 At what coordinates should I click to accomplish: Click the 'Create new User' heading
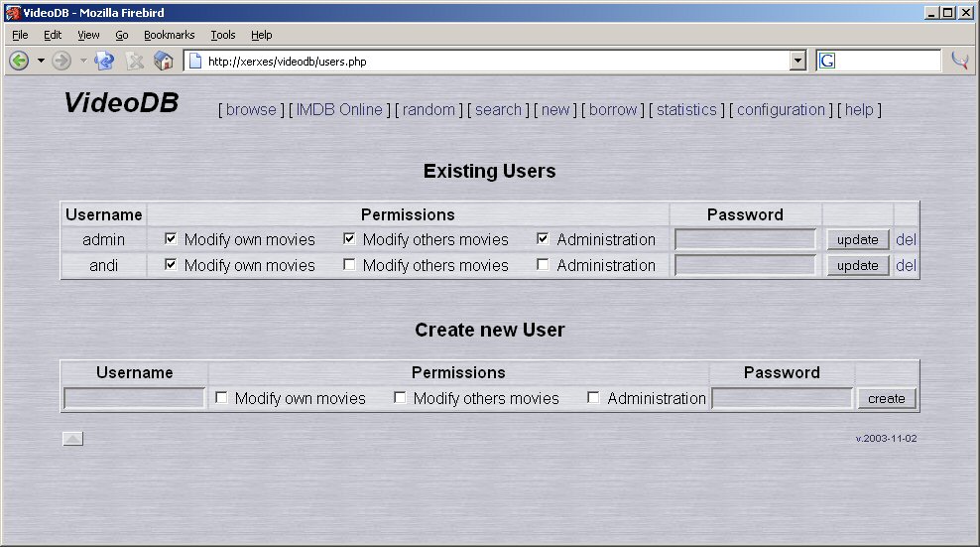[x=489, y=330]
